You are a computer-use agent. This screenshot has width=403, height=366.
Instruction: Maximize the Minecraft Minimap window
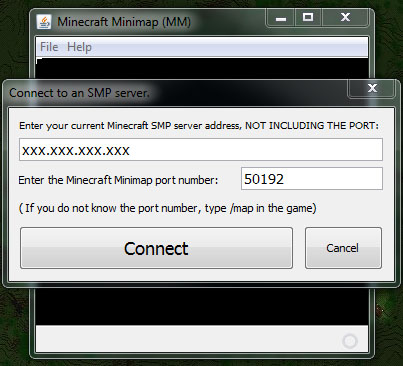pyautogui.click(x=308, y=18)
